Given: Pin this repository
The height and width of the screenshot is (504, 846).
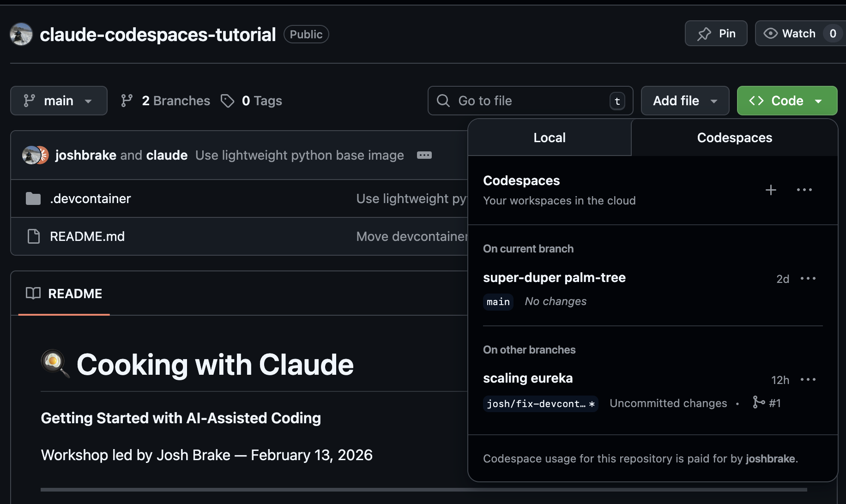Looking at the screenshot, I should tap(716, 33).
